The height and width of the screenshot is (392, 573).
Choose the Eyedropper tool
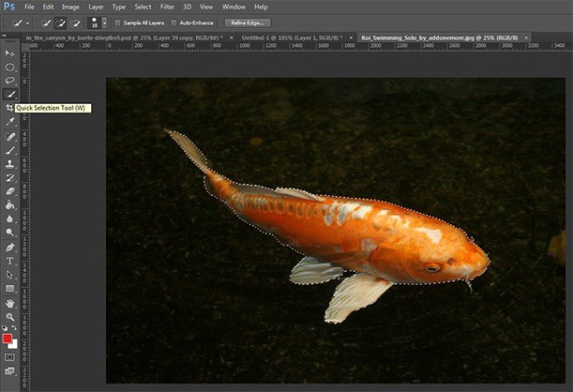[x=10, y=122]
